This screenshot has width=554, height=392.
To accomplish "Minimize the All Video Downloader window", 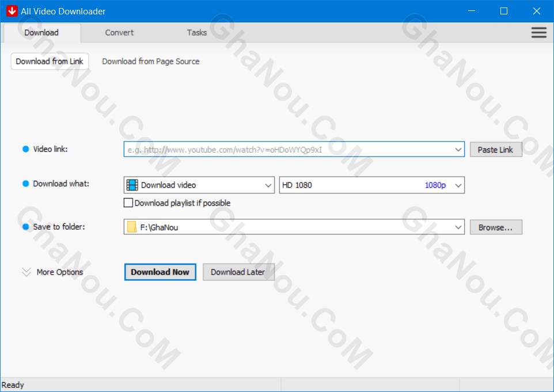I will [471, 11].
